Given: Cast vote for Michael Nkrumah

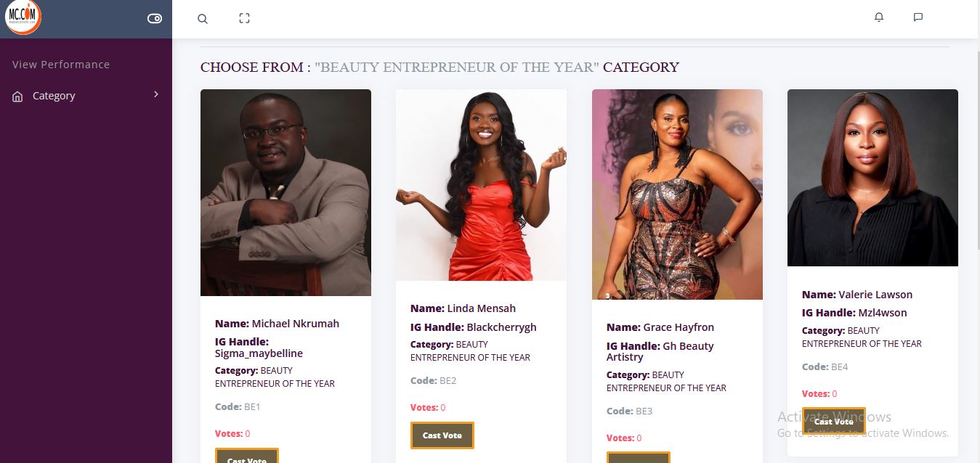Looking at the screenshot, I should [247, 456].
